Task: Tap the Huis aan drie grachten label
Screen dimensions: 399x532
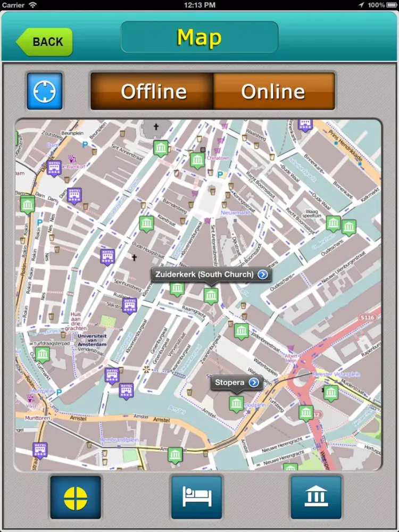Action: click(x=76, y=321)
